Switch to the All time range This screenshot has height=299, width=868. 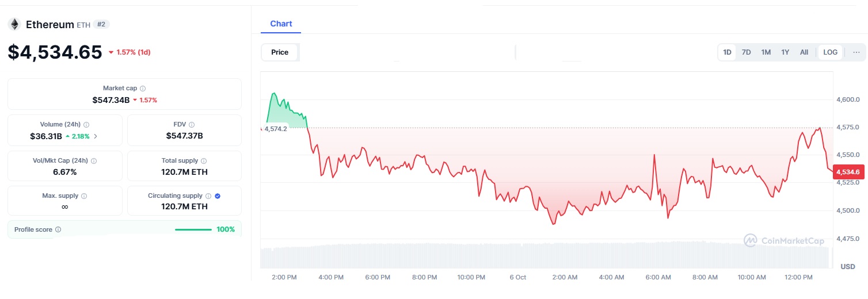pos(804,52)
